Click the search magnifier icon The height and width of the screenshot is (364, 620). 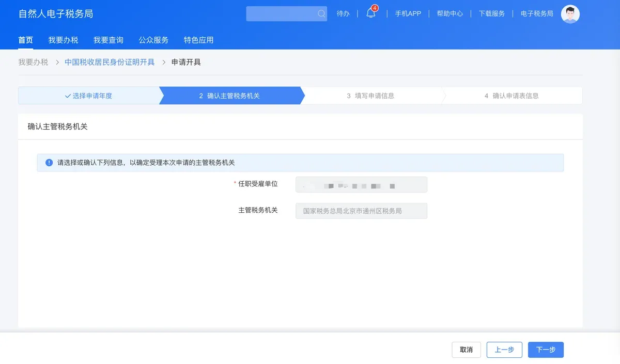(320, 13)
